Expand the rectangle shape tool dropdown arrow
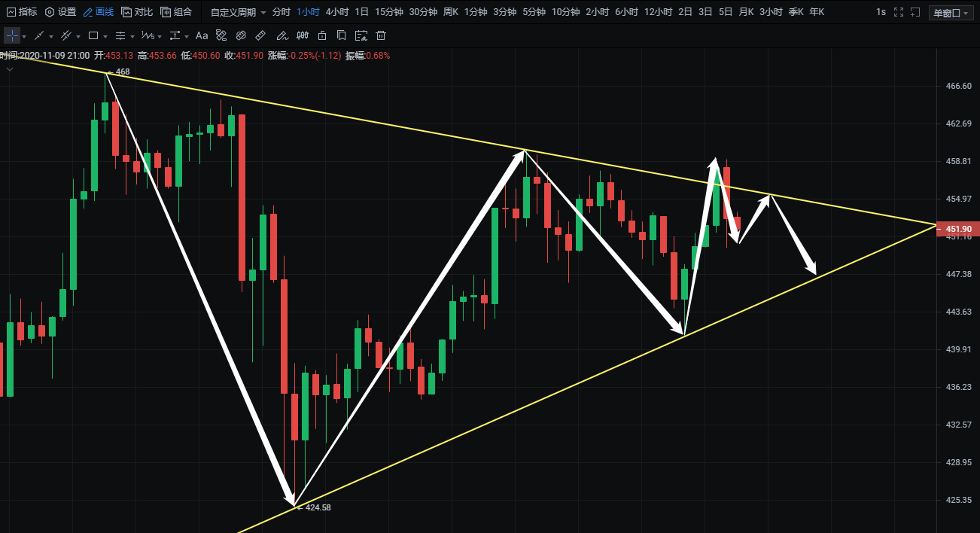 click(105, 36)
